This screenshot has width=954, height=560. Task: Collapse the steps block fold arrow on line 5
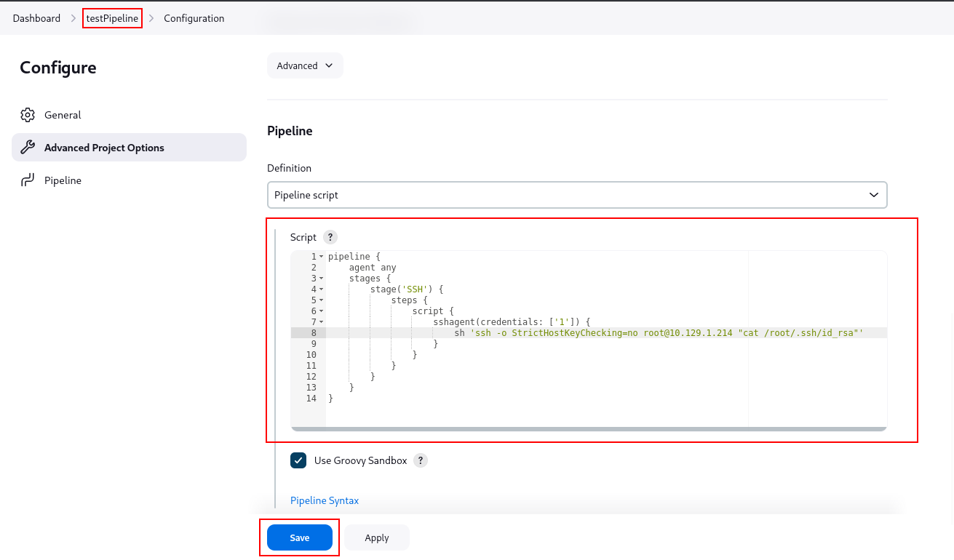[x=322, y=300]
